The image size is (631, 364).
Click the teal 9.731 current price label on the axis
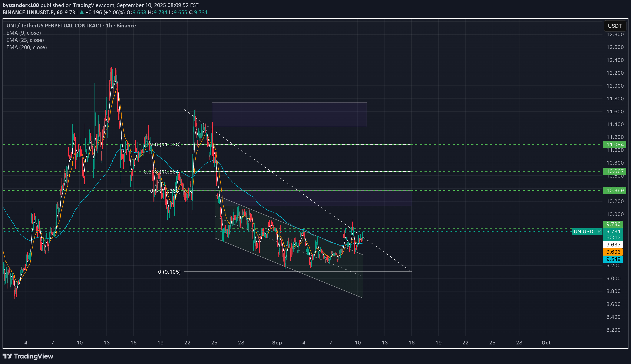click(613, 232)
